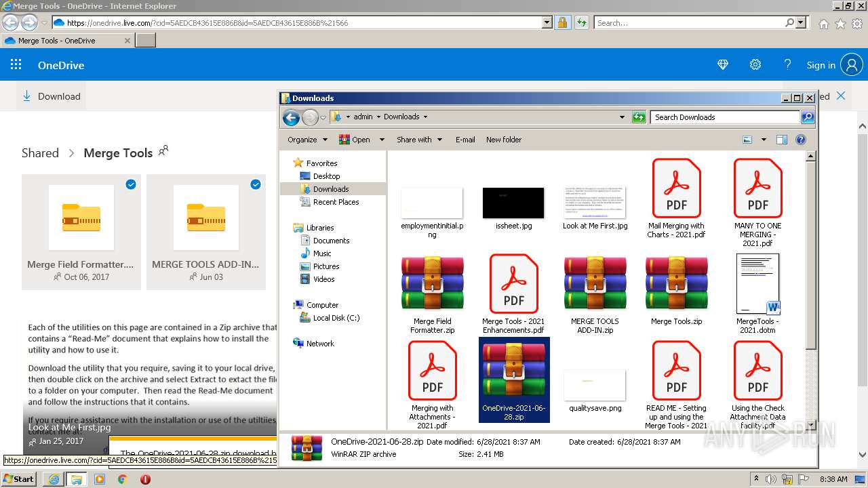Open help in Downloads explorer window

[x=801, y=140]
